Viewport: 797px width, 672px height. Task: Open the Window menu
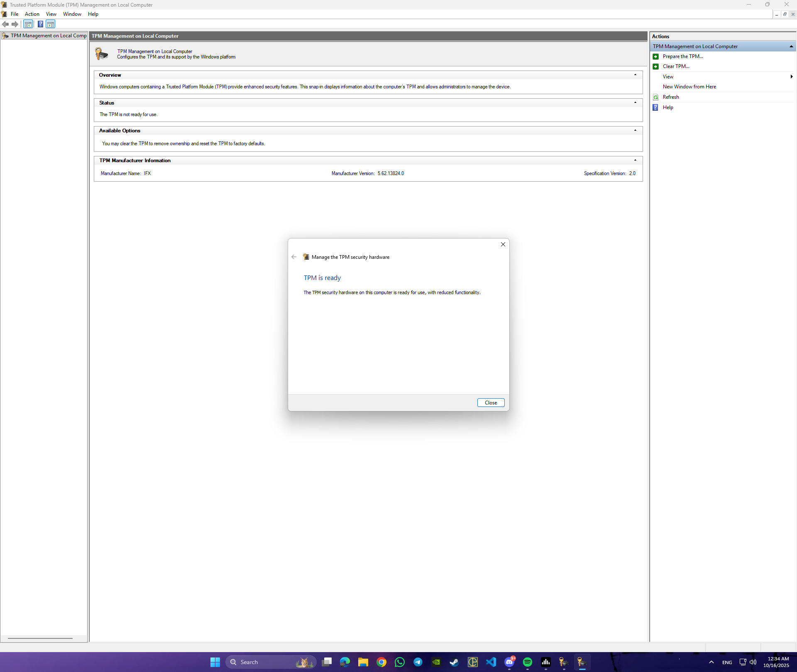(72, 14)
